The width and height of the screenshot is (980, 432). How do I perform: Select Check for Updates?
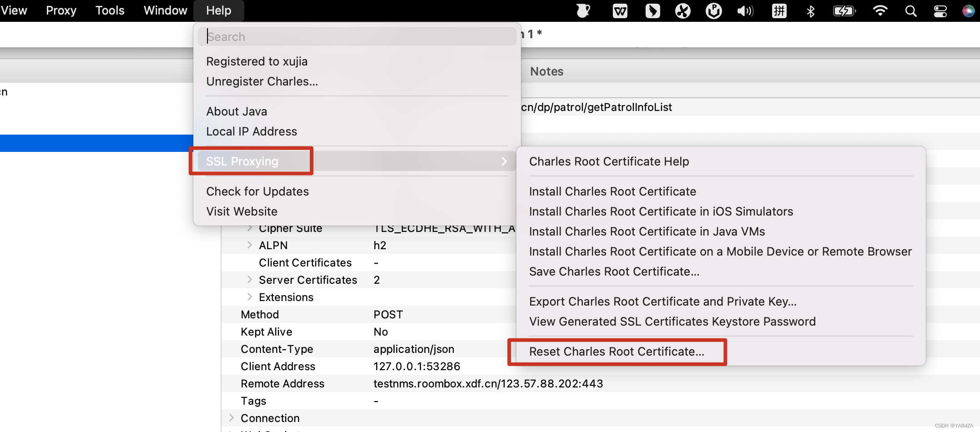tap(258, 191)
